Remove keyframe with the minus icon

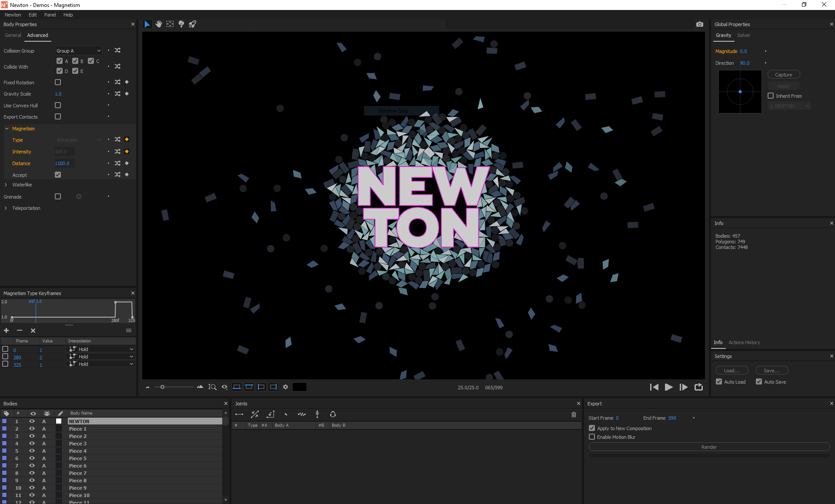(x=20, y=331)
